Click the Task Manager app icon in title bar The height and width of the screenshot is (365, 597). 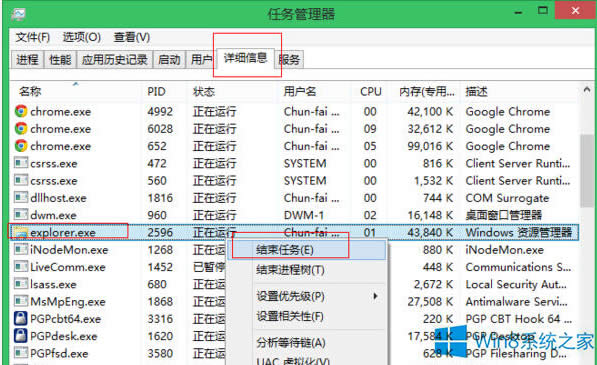click(18, 14)
